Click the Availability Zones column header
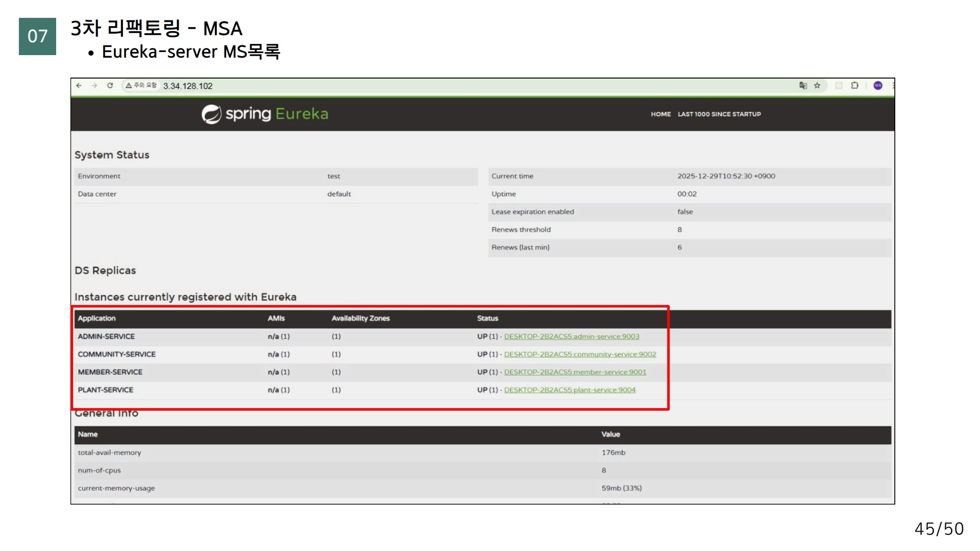Screen dimensions: 980x551 tap(360, 318)
